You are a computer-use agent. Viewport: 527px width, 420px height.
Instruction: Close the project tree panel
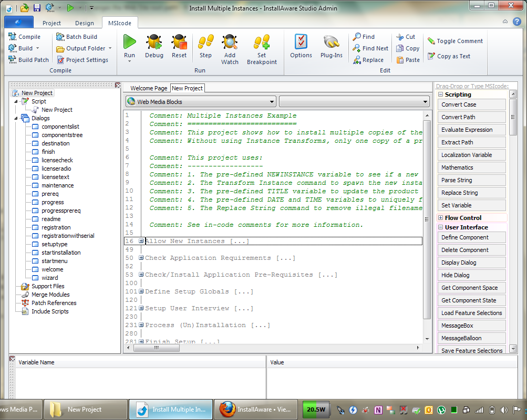tap(118, 85)
